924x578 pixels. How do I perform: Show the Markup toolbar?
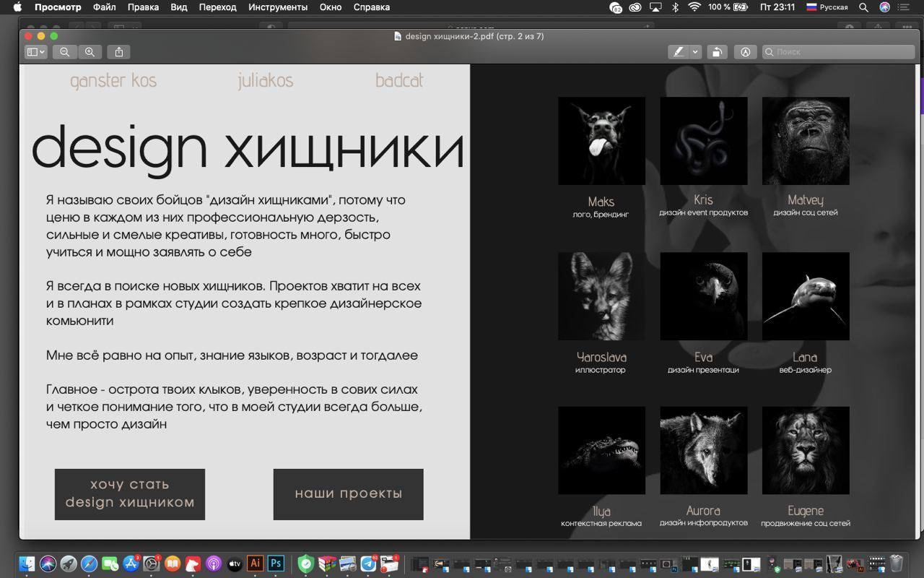tap(746, 52)
